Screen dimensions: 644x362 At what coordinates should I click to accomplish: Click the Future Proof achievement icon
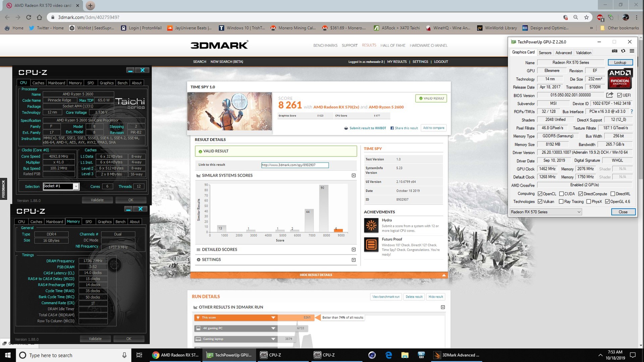(371, 245)
